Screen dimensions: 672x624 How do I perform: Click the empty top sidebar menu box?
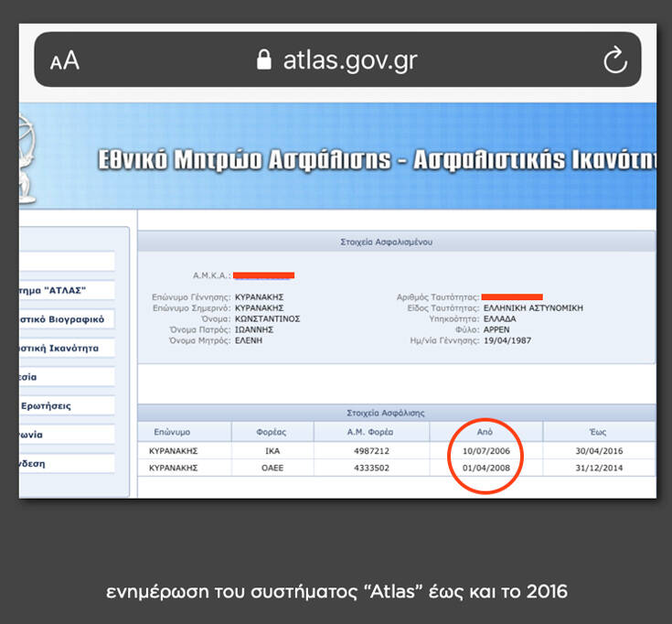66,262
